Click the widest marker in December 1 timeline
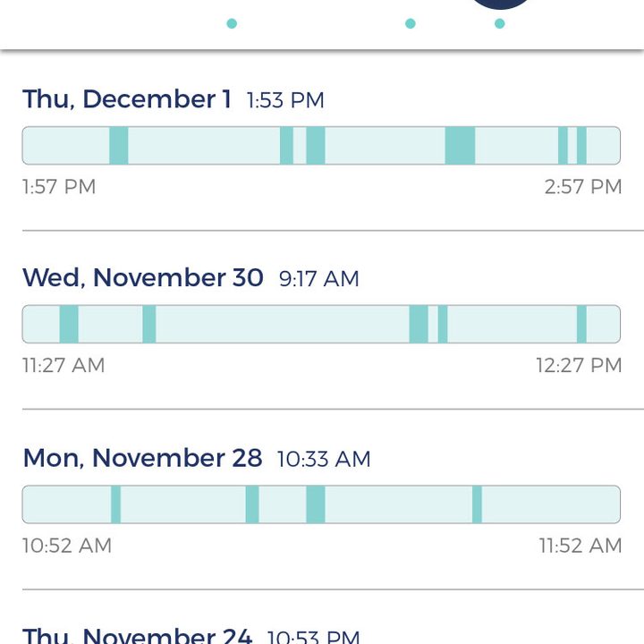The image size is (644, 644). coord(460,146)
